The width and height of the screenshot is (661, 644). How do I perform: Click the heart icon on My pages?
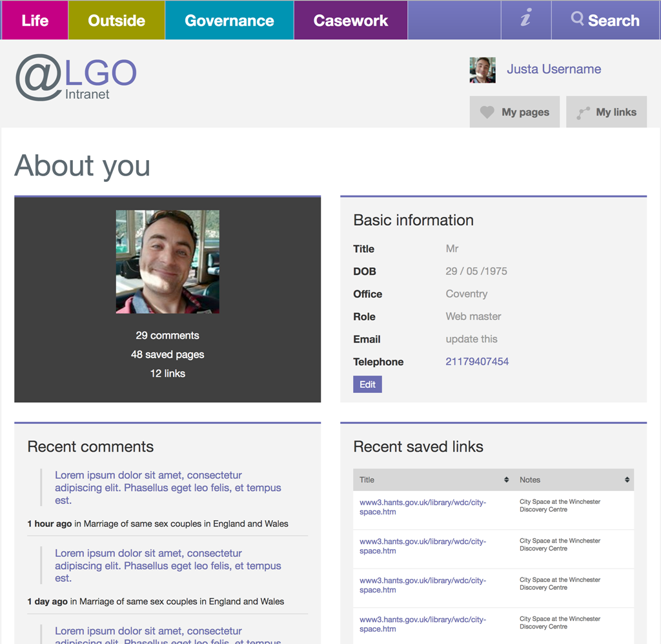coord(487,112)
